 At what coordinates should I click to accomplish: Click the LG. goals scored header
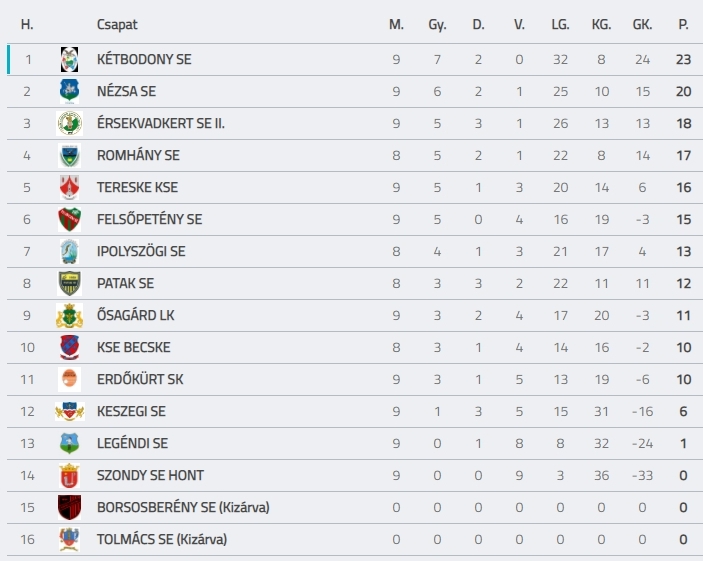pos(560,24)
